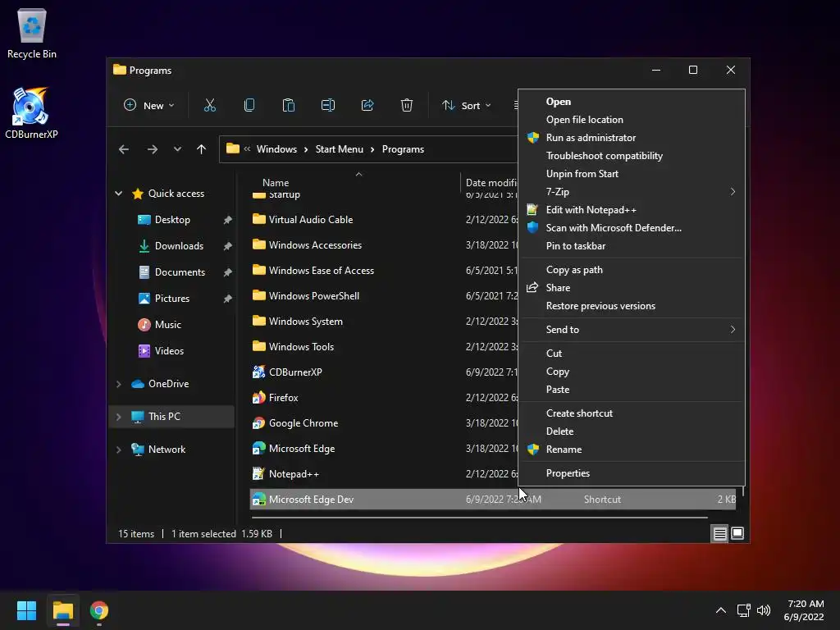Click the Rename icon in toolbar
This screenshot has height=630, width=840.
pyautogui.click(x=328, y=105)
